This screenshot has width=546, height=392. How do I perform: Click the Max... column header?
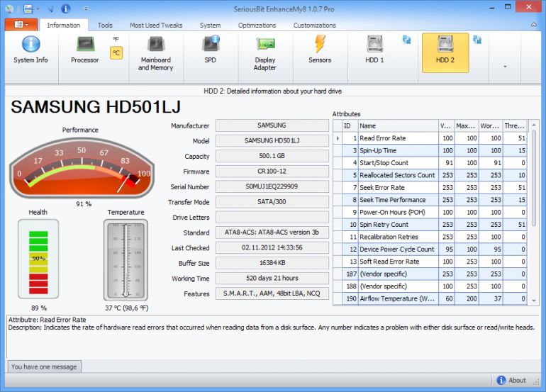point(467,125)
